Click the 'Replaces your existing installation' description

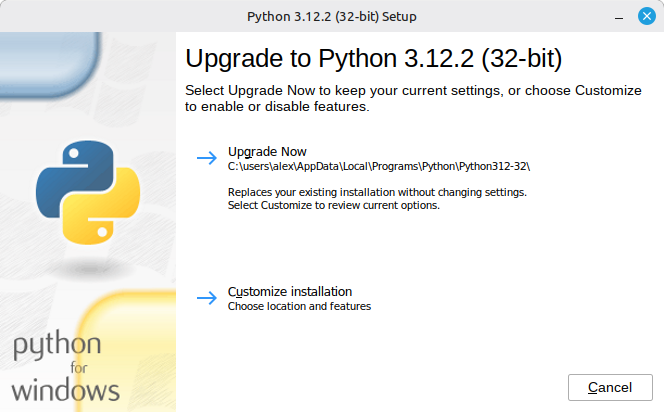[x=377, y=199]
